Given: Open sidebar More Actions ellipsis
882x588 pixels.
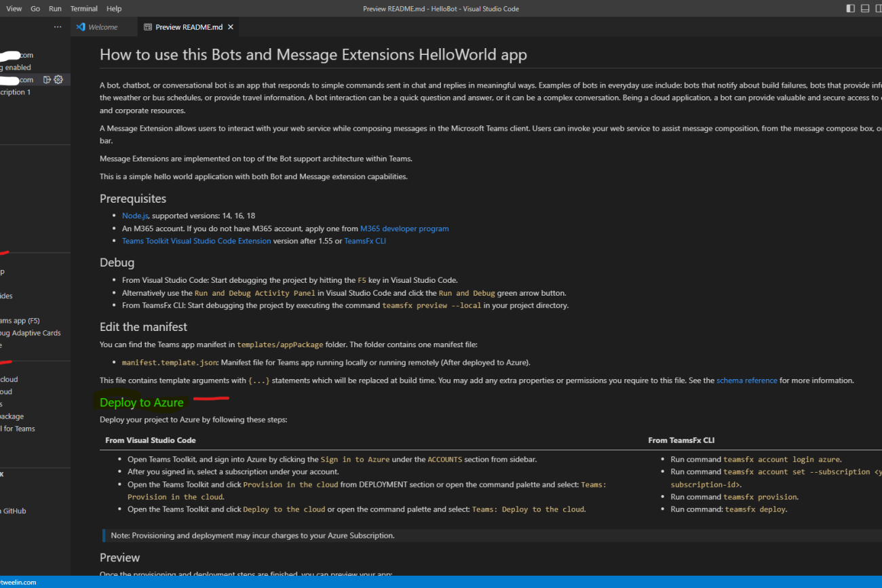Looking at the screenshot, I should coord(58,27).
